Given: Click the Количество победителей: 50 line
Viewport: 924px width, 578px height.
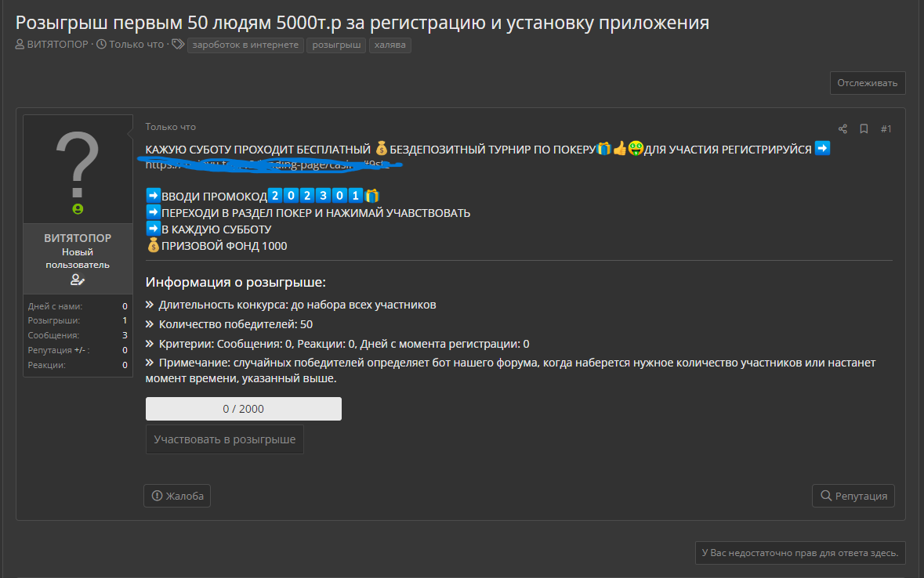Looking at the screenshot, I should tap(229, 324).
